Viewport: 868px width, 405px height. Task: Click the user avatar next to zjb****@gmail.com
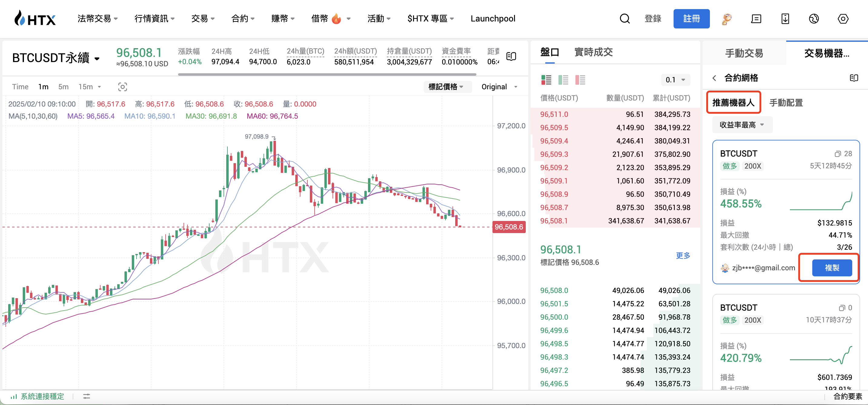724,268
